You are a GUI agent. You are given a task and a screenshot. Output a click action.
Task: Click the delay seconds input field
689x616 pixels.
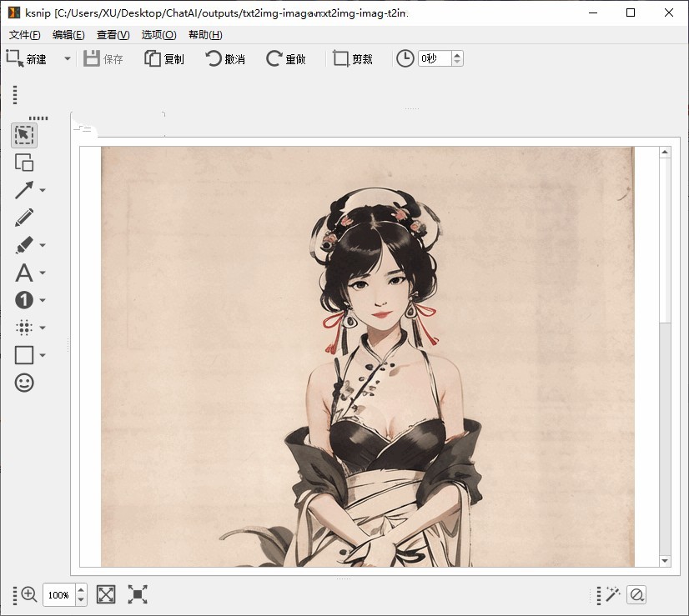pos(434,58)
